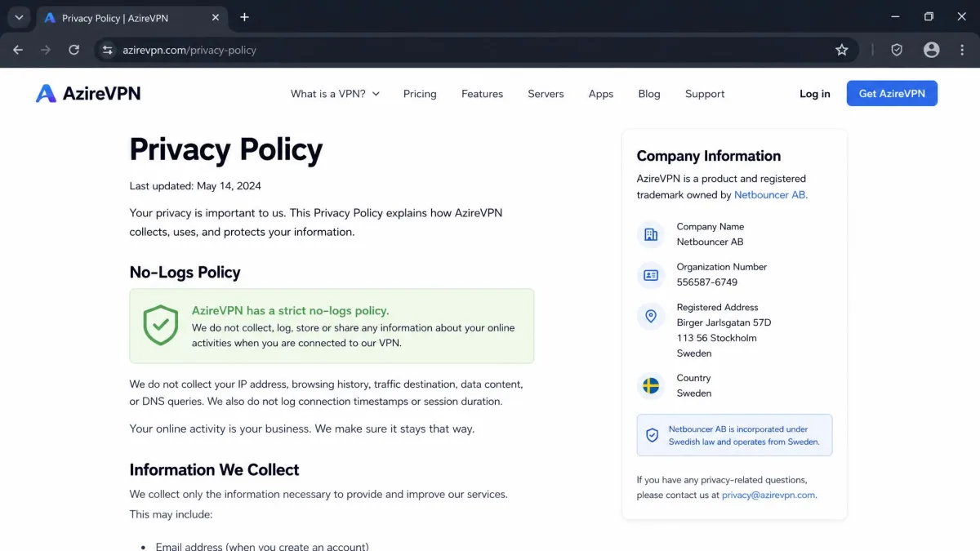980x551 pixels.
Task: Click 'AzireVPN has a strict no-logs policy.' text
Action: pos(290,311)
